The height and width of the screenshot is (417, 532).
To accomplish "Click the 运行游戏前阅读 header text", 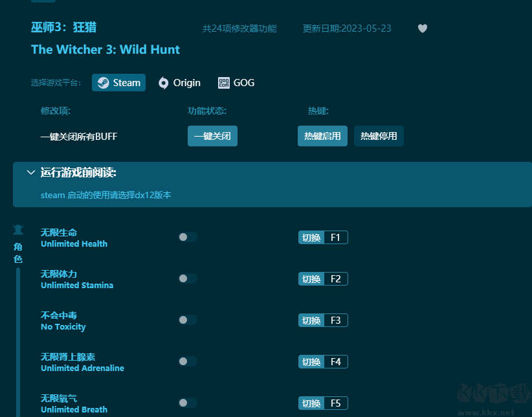I will tap(78, 172).
